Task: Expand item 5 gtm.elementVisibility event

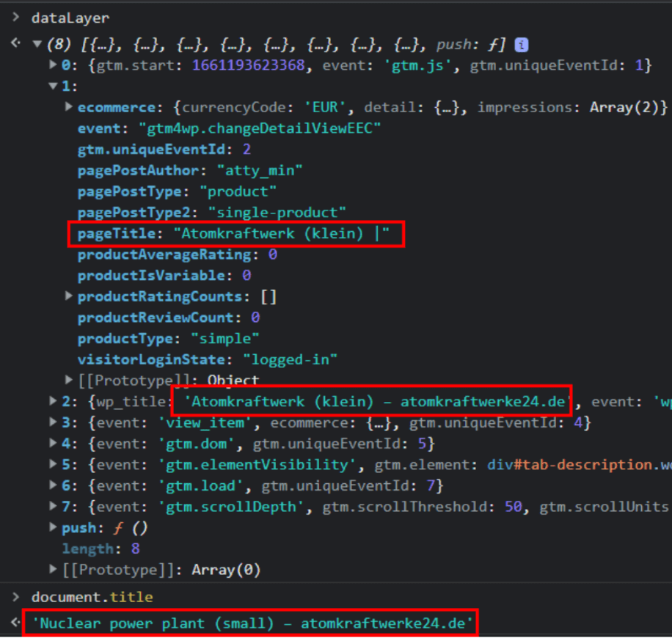Action: (53, 464)
